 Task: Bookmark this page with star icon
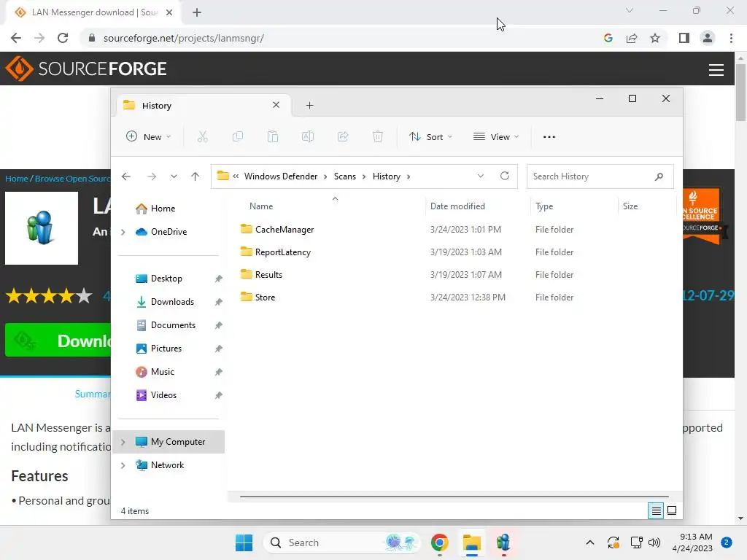pyautogui.click(x=655, y=38)
